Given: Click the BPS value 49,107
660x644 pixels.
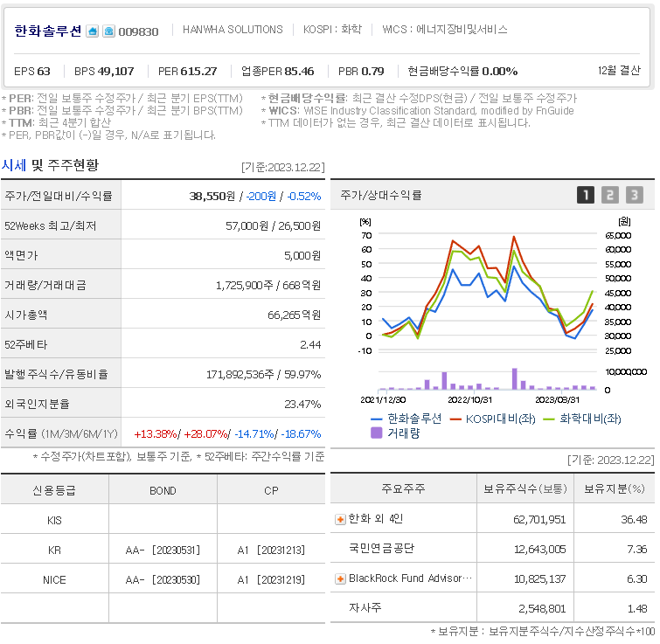Looking at the screenshot, I should [115, 71].
